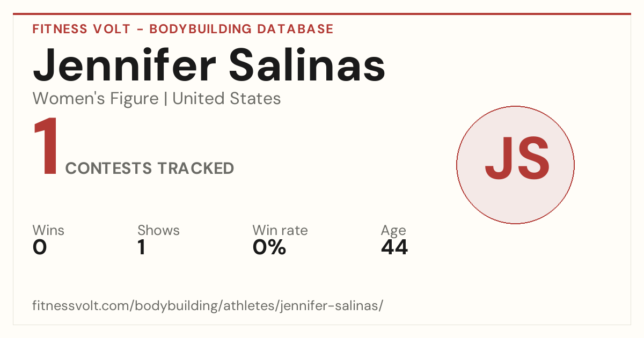The width and height of the screenshot is (644, 338).
Task: Open the fitnessvolt.com athlete URL
Action: 208,306
